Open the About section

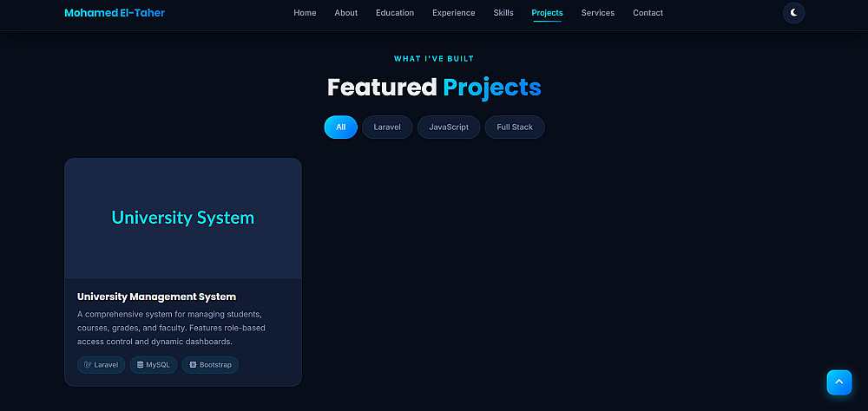point(346,13)
